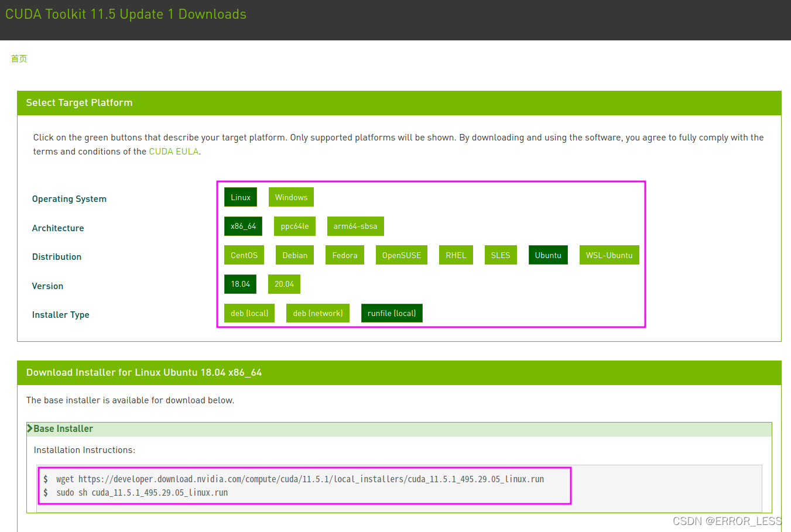Screen dimensions: 791x532
Task: Click the Architecture label
Action: pos(58,228)
